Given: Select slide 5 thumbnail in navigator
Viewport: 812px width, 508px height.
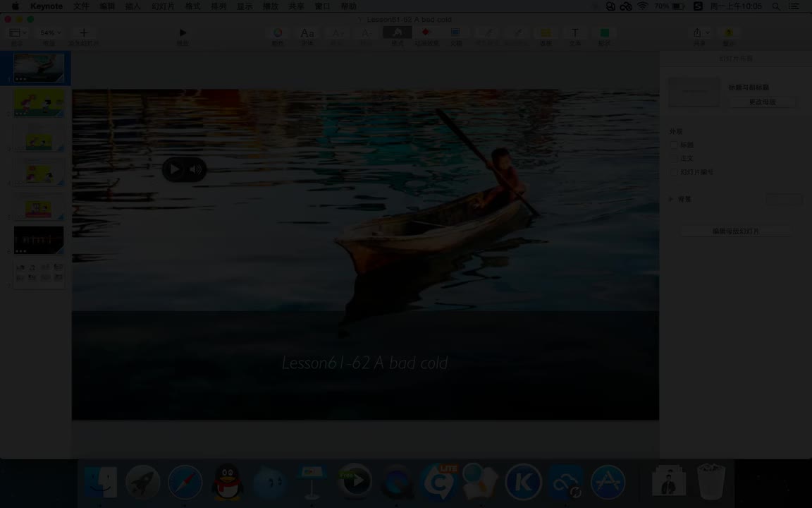Looking at the screenshot, I should 38,206.
